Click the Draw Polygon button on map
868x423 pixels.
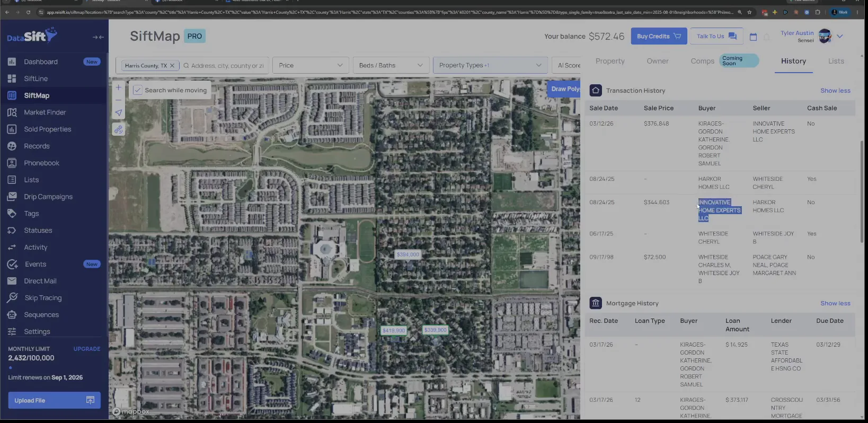(x=564, y=89)
